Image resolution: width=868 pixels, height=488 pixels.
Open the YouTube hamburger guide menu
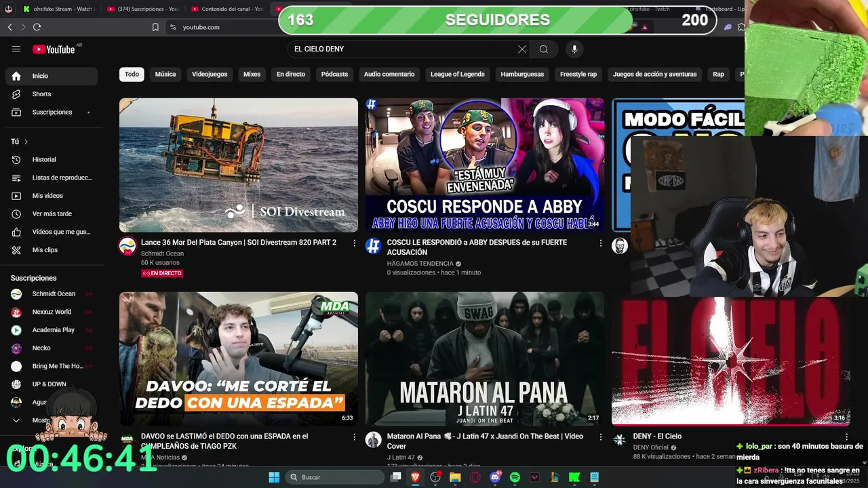[x=16, y=49]
